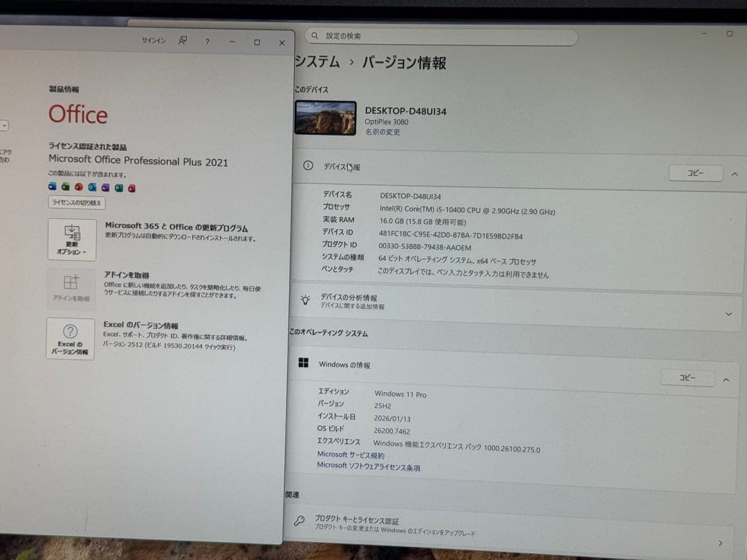
Task: Collapse the Windows の仕様 section
Action: pyautogui.click(x=726, y=379)
